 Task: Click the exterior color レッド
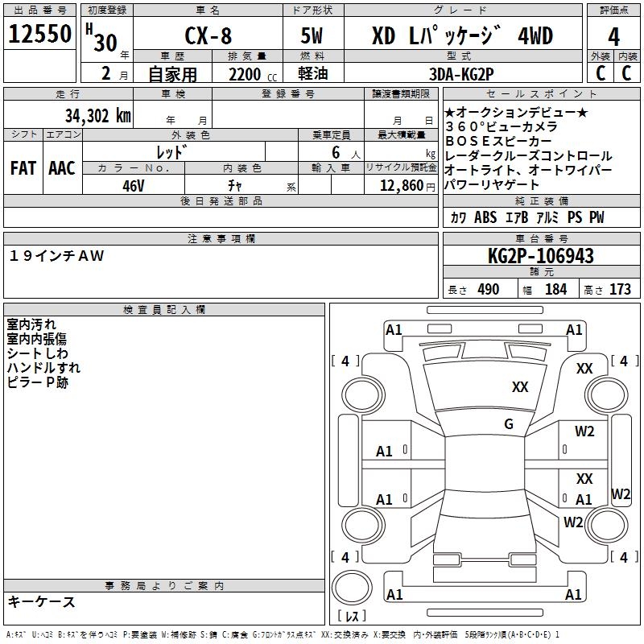pos(171,152)
